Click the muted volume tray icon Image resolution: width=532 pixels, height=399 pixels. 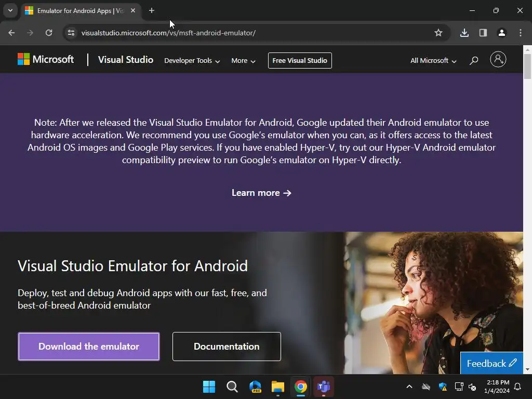pyautogui.click(x=472, y=387)
